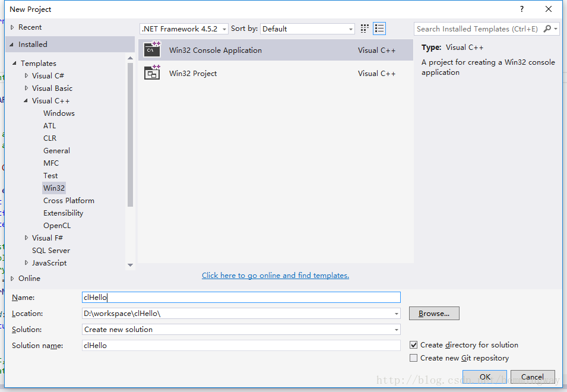Select the OpenCL template category
The image size is (567, 392).
point(57,225)
